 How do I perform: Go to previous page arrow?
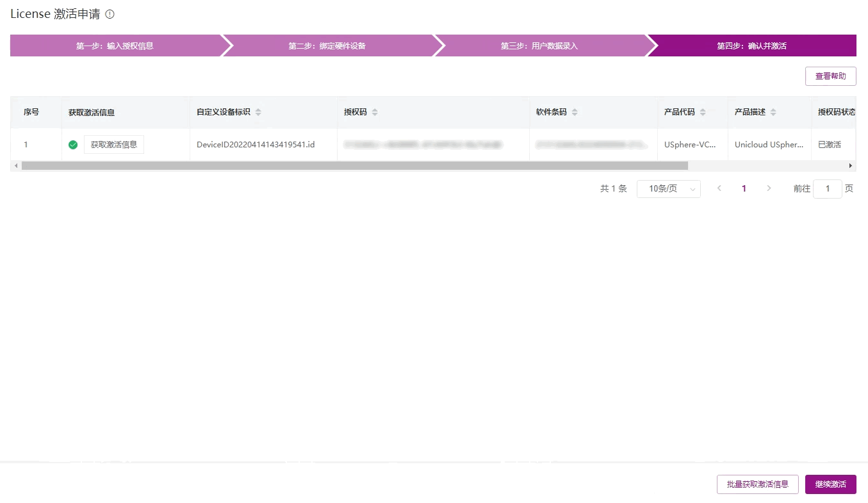(719, 188)
